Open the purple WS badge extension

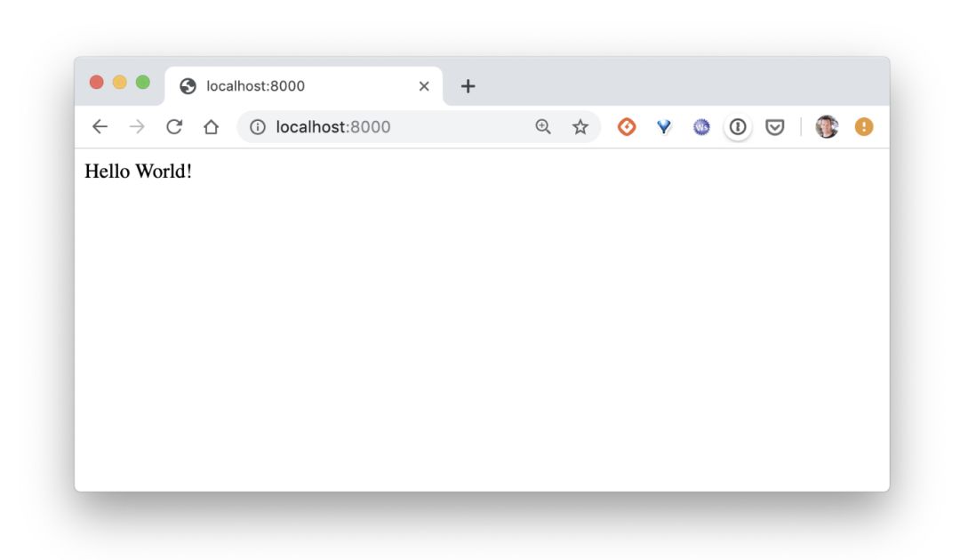701,127
